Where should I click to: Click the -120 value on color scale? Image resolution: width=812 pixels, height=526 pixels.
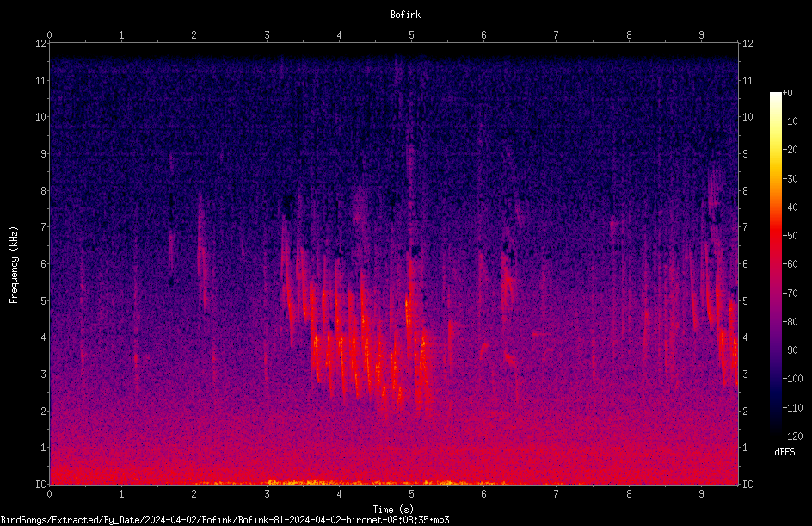[x=792, y=436]
